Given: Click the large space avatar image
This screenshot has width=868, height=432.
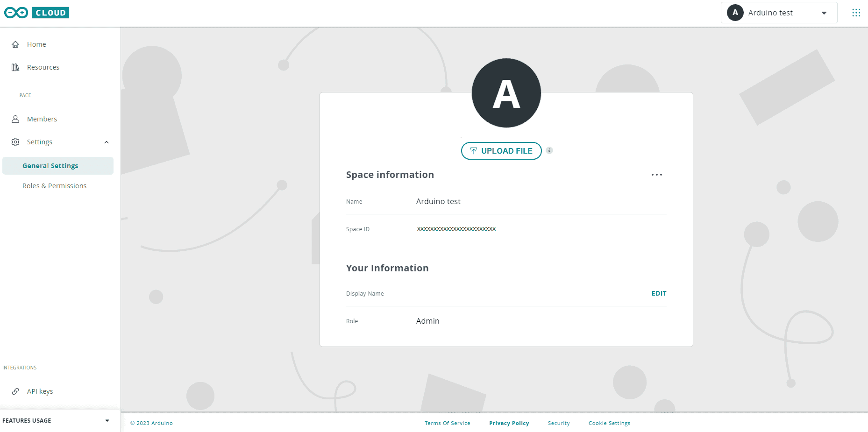Looking at the screenshot, I should (x=506, y=93).
